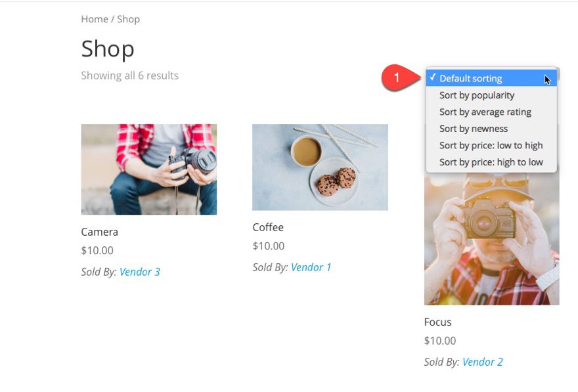Select the Default sorting option
This screenshot has width=578, height=392.
pos(470,79)
